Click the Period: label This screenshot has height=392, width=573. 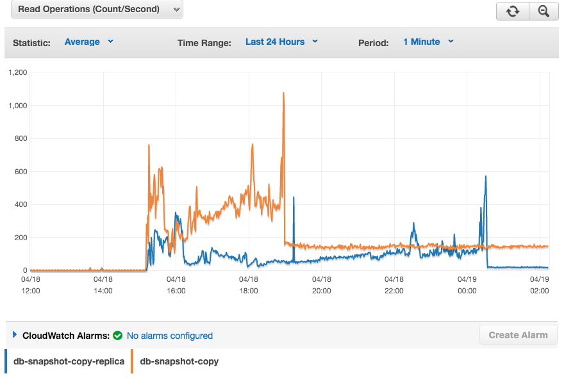click(x=373, y=43)
